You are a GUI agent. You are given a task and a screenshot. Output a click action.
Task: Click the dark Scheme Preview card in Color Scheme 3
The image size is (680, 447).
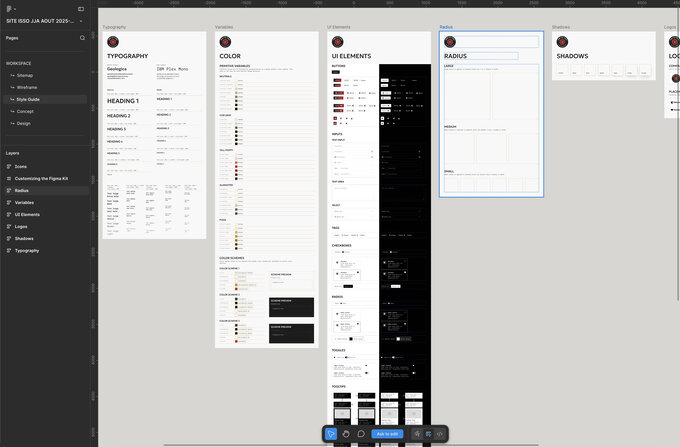pyautogui.click(x=291, y=333)
